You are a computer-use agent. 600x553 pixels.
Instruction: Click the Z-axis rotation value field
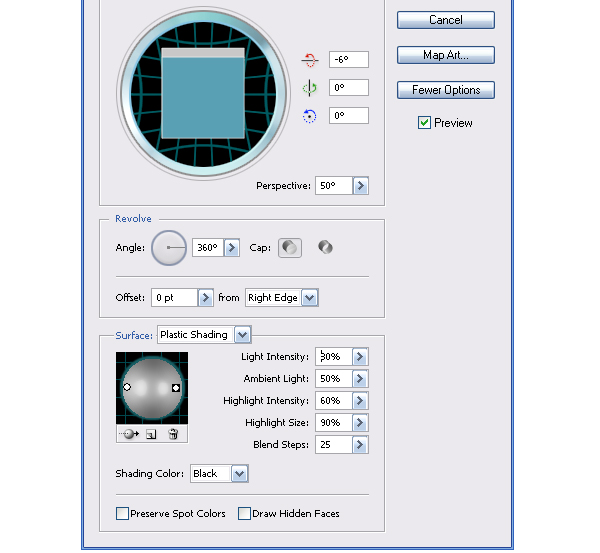click(x=349, y=116)
